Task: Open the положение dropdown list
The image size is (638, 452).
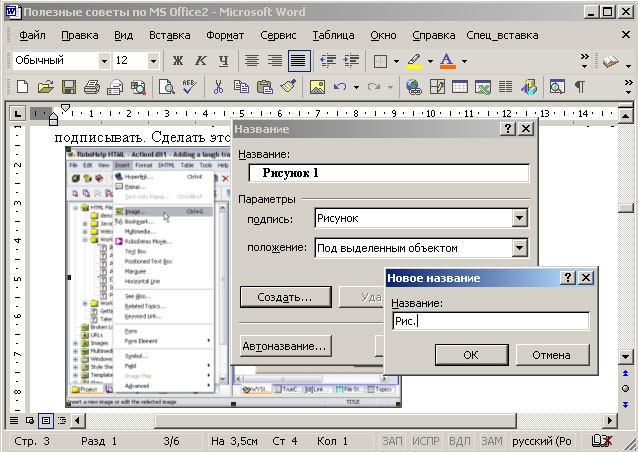Action: coord(518,247)
